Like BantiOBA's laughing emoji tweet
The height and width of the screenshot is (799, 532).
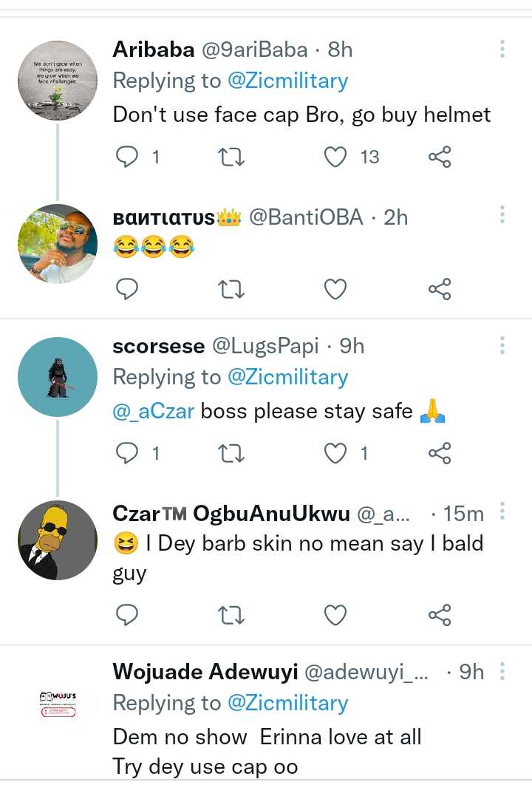336,289
